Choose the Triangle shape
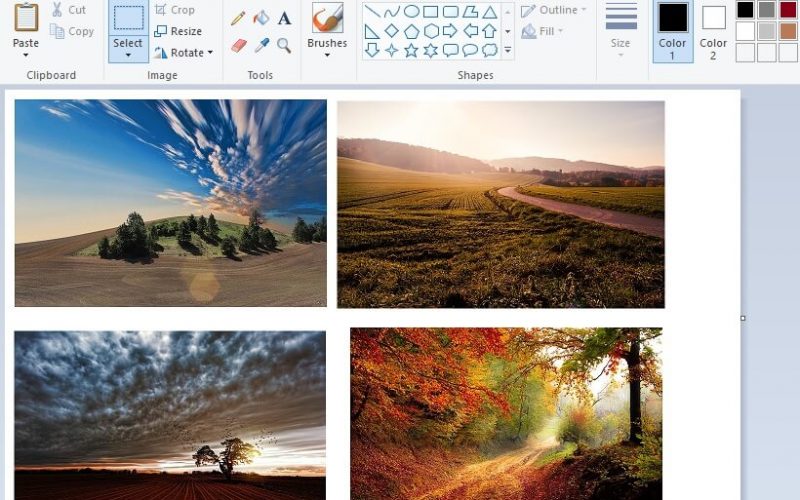 point(490,11)
